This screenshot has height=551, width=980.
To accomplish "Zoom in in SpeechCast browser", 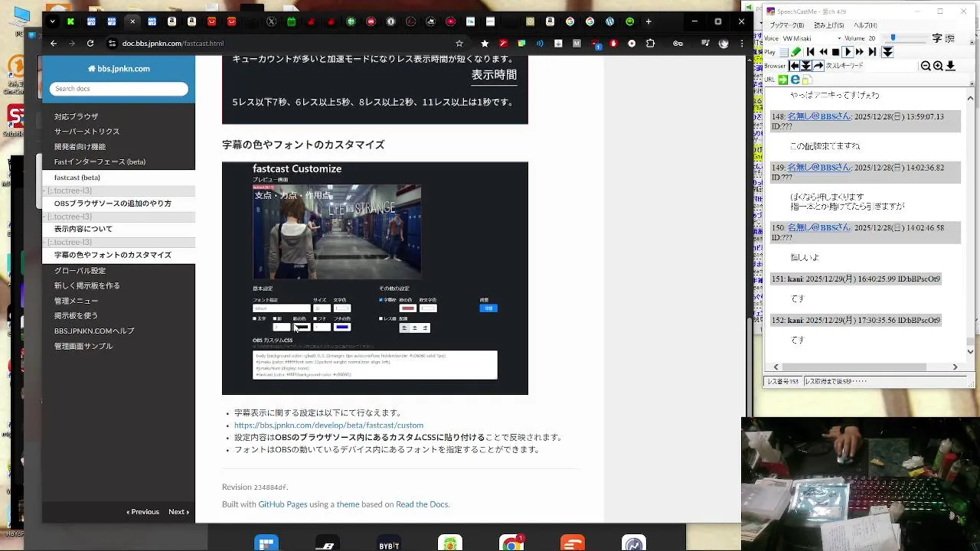I will click(938, 66).
